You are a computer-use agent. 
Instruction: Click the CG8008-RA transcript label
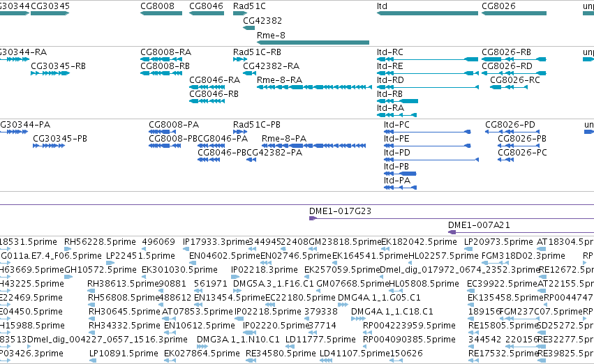pyautogui.click(x=166, y=52)
